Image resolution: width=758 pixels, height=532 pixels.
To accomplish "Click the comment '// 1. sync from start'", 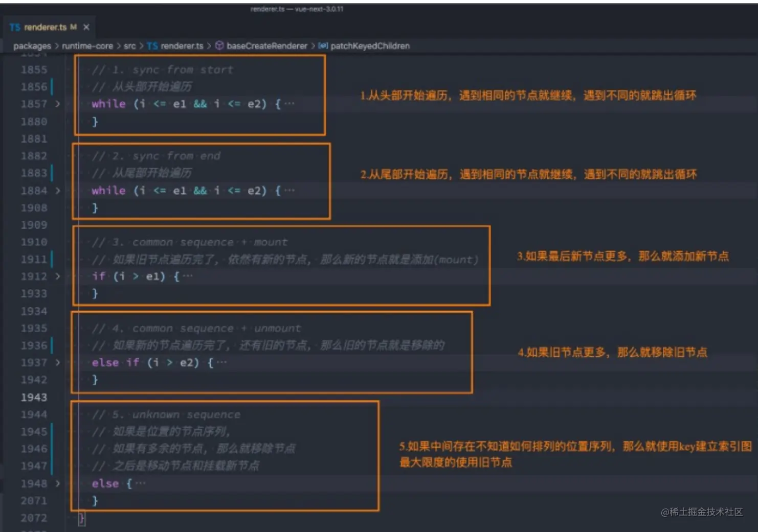I will click(x=163, y=70).
